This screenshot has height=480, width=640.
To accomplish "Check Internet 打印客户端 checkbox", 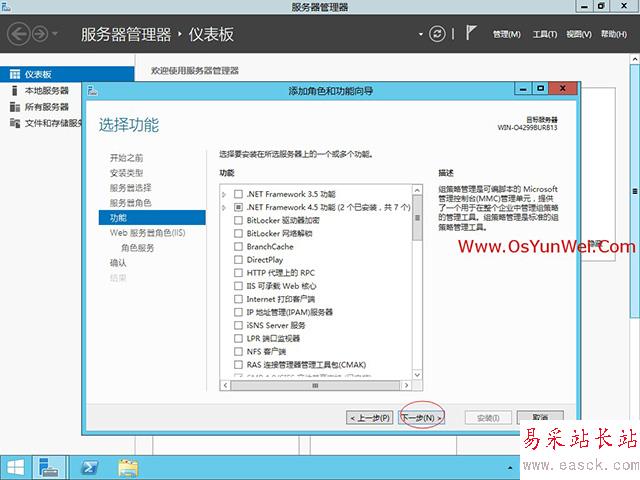I will pos(238,299).
